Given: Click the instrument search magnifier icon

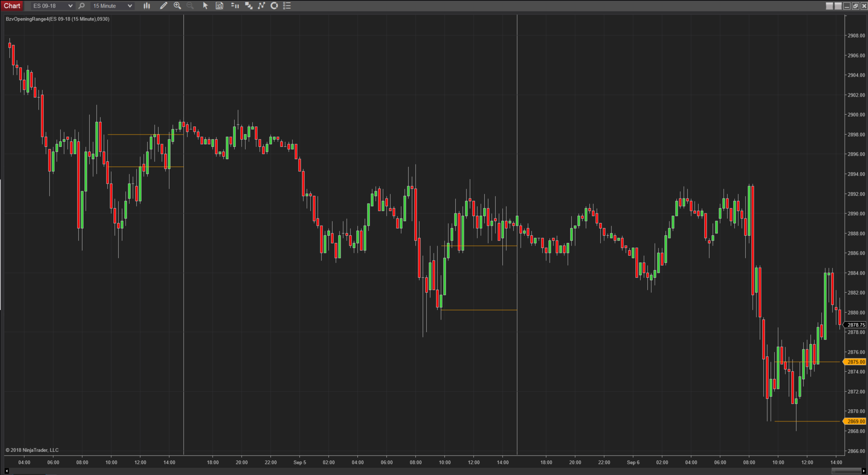Looking at the screenshot, I should [82, 6].
